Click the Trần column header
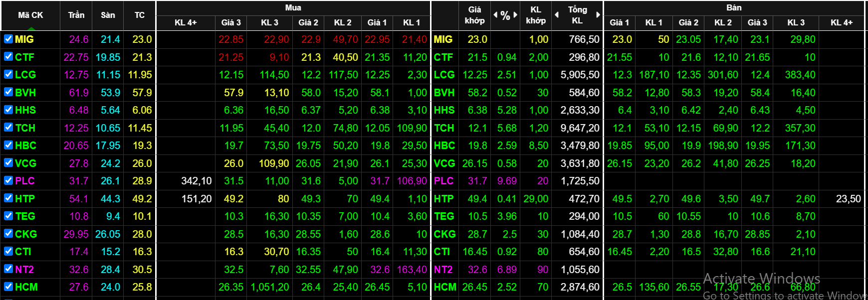The image size is (868, 300). click(76, 15)
